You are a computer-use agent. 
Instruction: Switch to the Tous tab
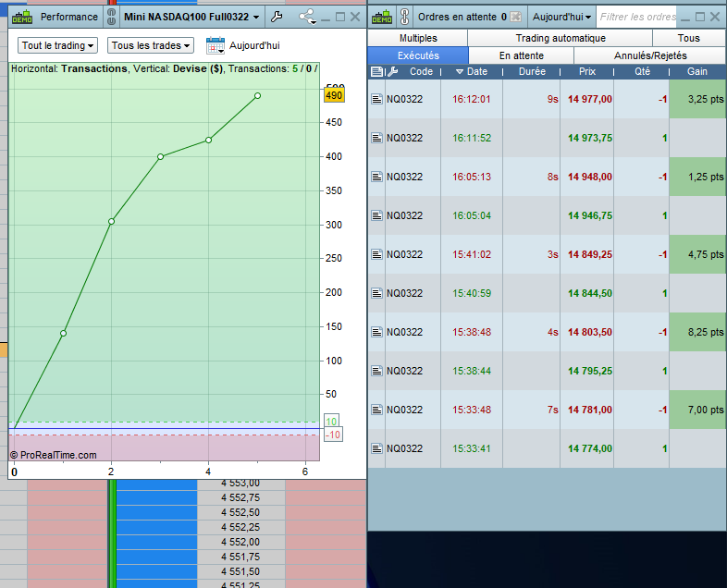(x=688, y=38)
